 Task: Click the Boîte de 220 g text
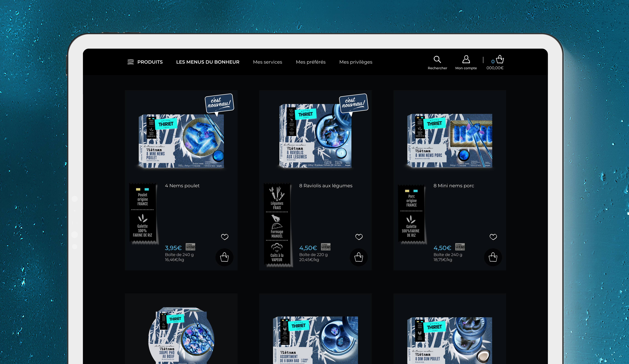[313, 255]
